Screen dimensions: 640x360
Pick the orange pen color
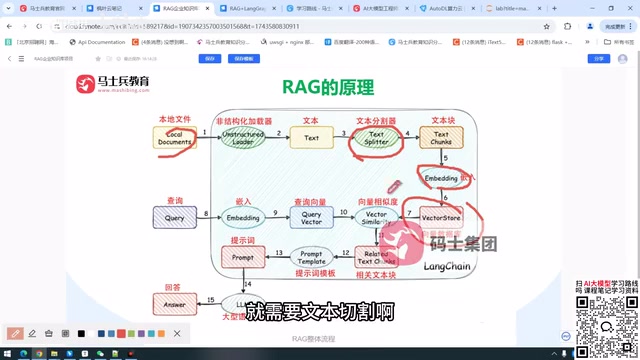(x=161, y=333)
